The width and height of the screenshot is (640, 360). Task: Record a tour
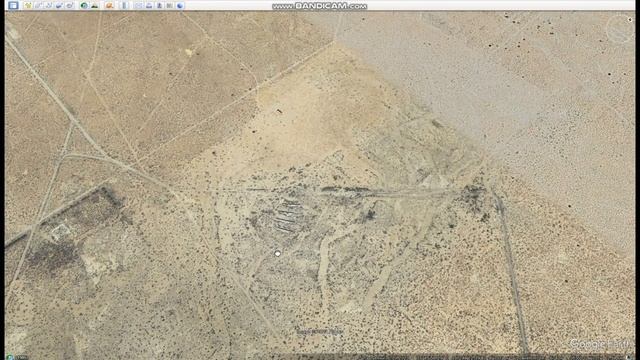coord(69,5)
